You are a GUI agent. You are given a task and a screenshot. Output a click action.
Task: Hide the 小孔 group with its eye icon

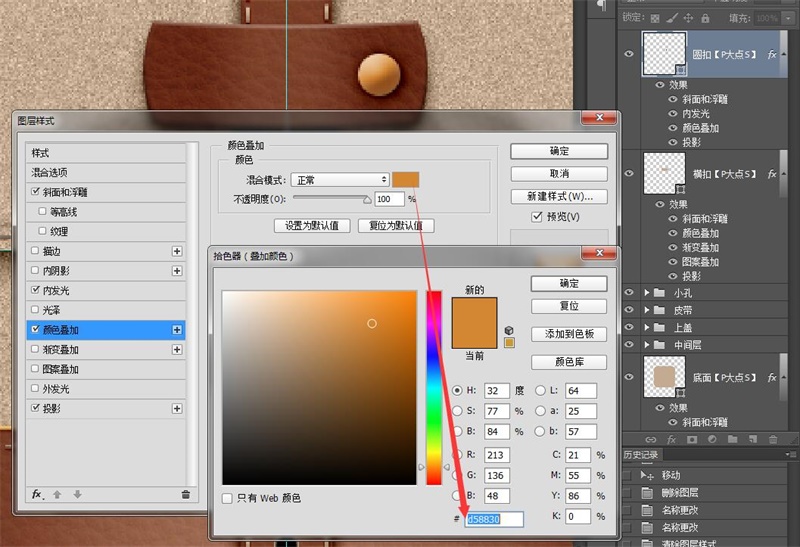click(x=629, y=292)
